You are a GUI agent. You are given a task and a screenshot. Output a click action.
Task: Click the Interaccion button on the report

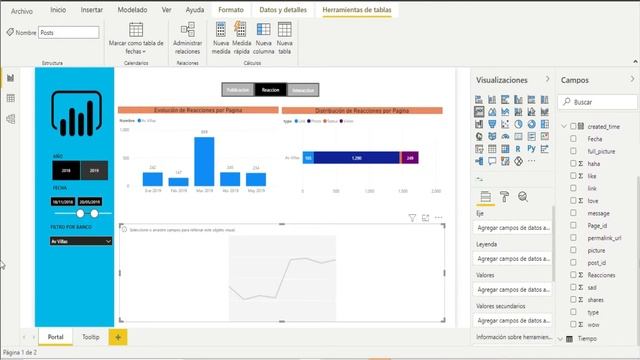coord(303,90)
